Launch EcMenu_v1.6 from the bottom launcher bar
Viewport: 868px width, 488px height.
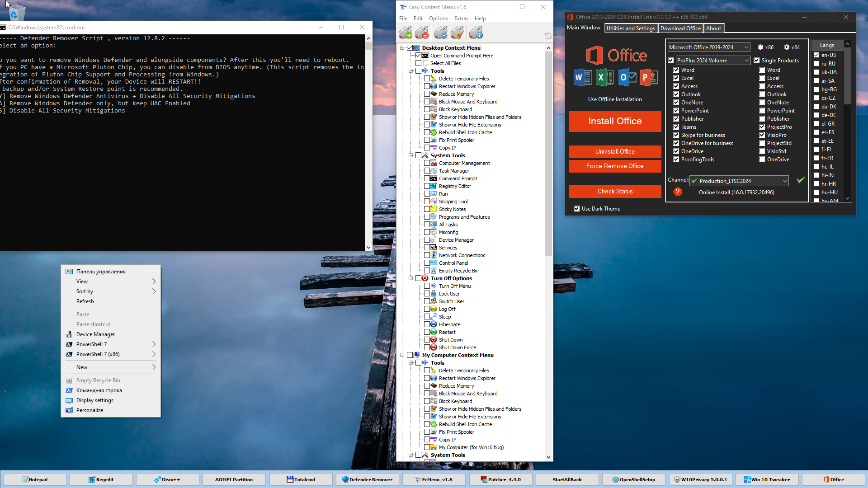tap(434, 479)
